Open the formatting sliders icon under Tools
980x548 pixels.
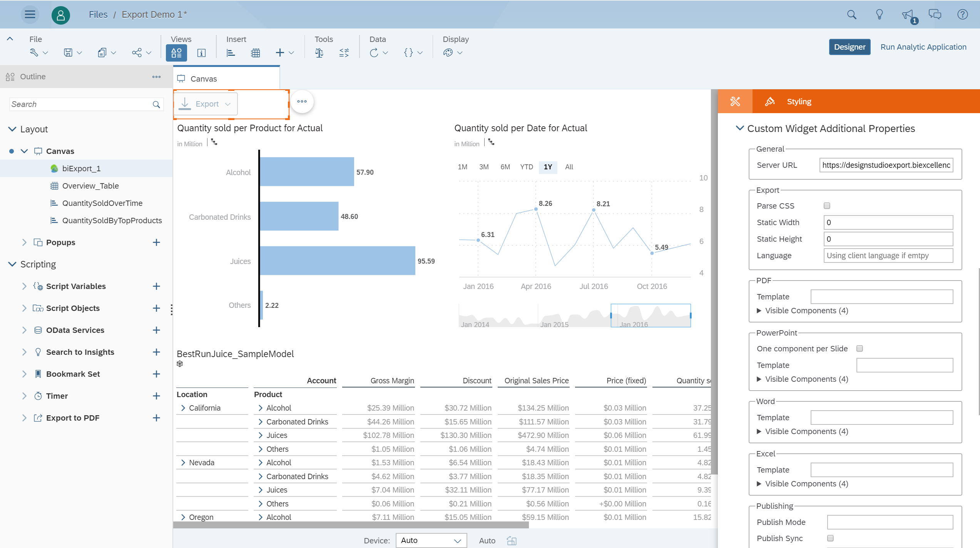[x=344, y=53]
